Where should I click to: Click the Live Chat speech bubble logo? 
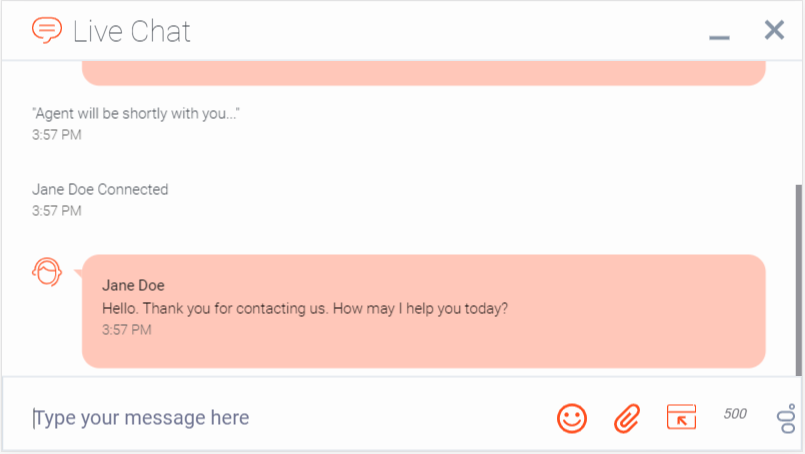coord(47,30)
